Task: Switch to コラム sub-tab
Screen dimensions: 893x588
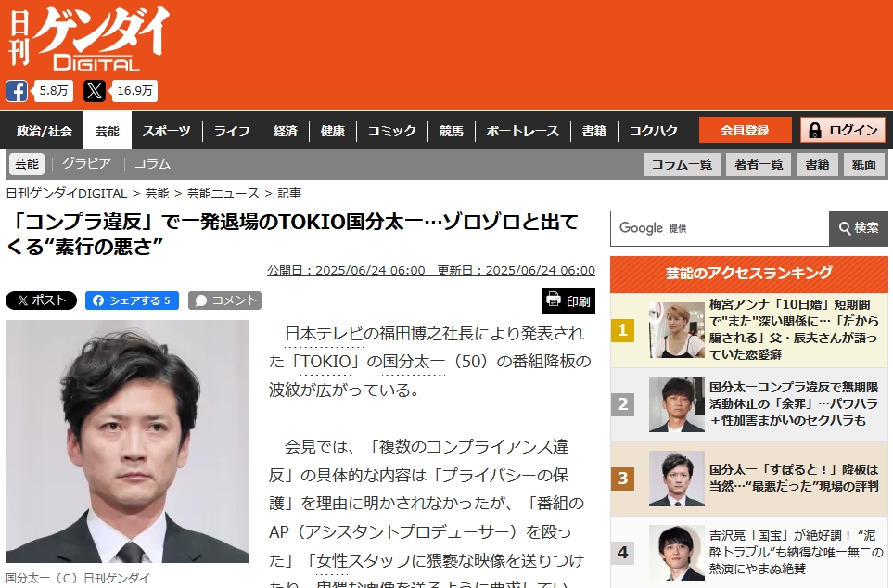Action: coord(152,164)
